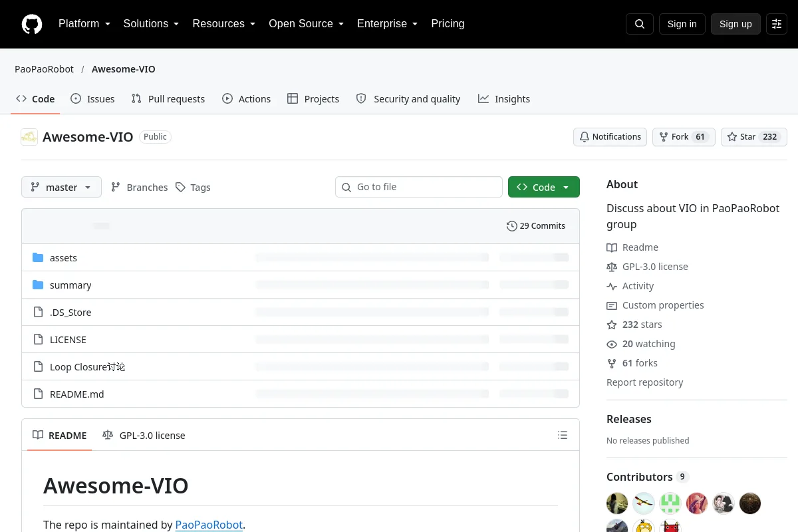Switch to the Code tab
The image size is (798, 532).
(x=36, y=99)
